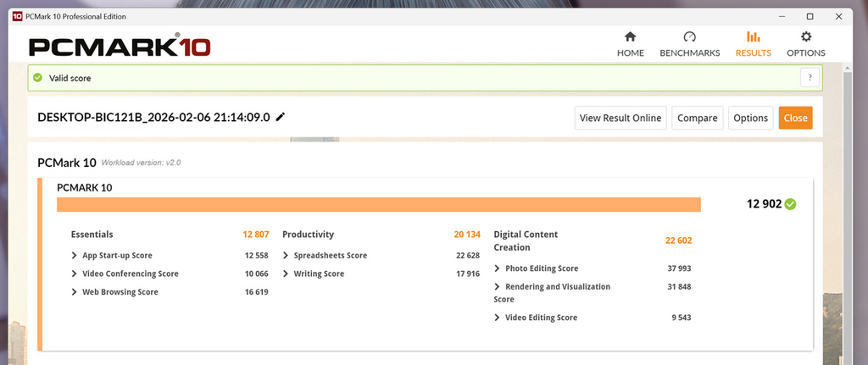Screen dimensions: 868x365
Task: Click the 31 848 Rendering value
Action: 679,287
